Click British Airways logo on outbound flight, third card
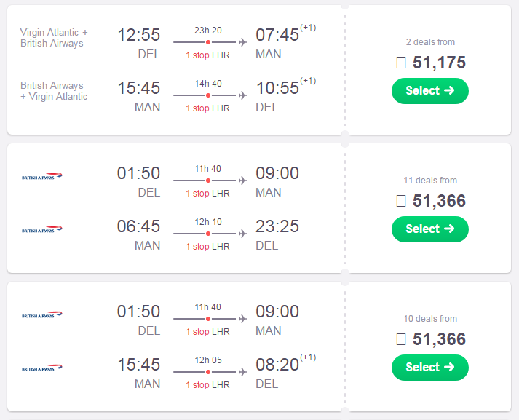Screen dimensions: 519x420 [x=42, y=314]
